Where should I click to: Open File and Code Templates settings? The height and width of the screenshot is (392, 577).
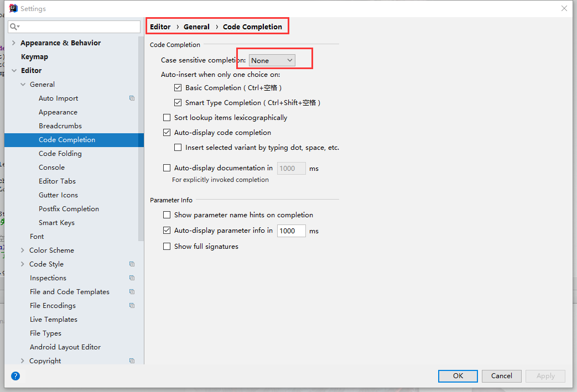70,291
